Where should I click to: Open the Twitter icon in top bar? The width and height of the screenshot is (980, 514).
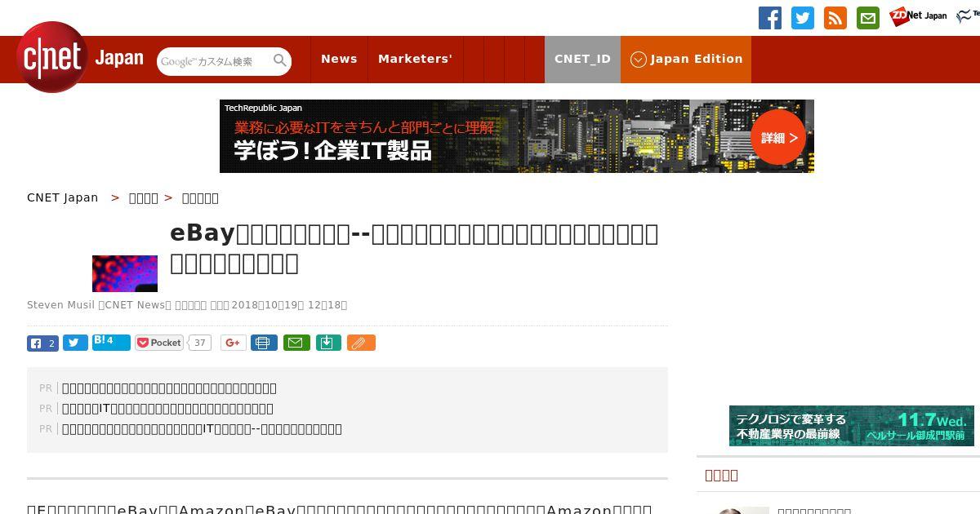(x=803, y=18)
